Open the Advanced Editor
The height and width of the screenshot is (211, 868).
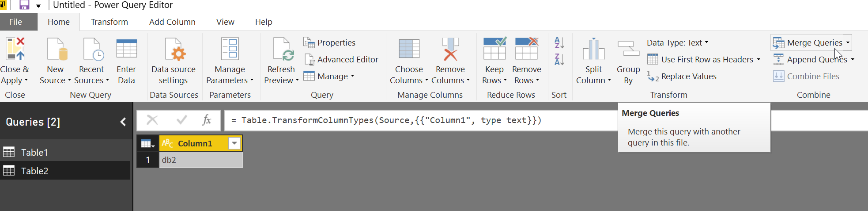[x=341, y=59]
